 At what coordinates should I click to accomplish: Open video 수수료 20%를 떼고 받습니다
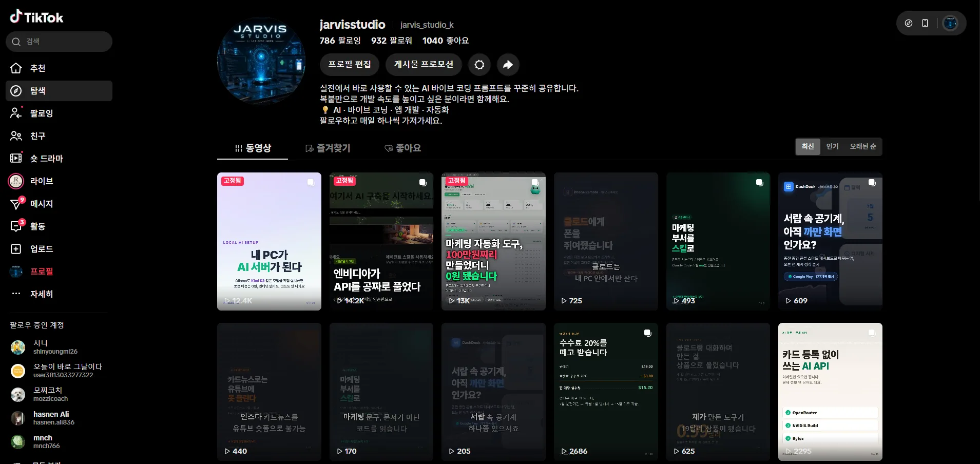point(606,392)
